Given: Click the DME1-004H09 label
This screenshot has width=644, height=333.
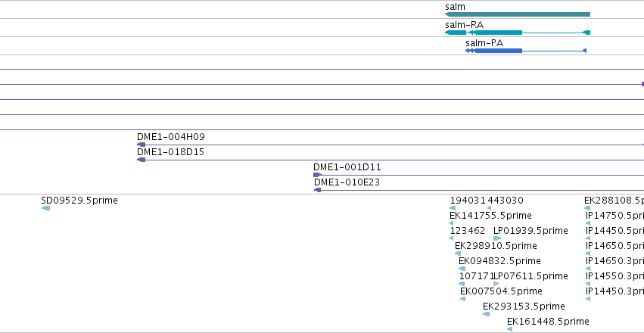Looking at the screenshot, I should [x=171, y=137].
